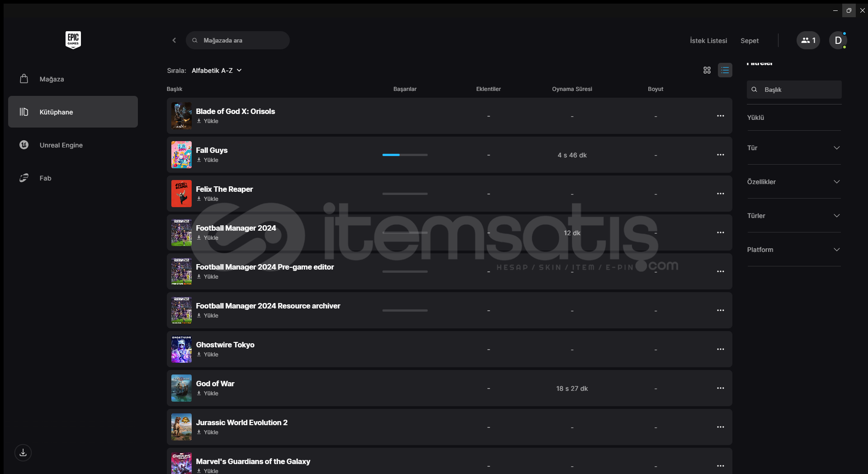The width and height of the screenshot is (868, 474).
Task: Click Yükle under God of War
Action: (x=208, y=393)
